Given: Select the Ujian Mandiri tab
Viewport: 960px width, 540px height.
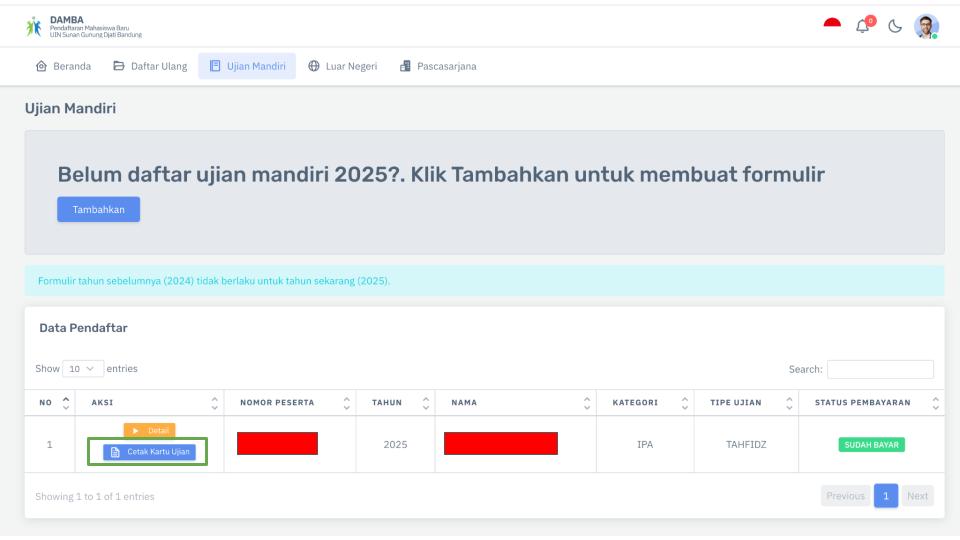Looking at the screenshot, I should (x=247, y=67).
